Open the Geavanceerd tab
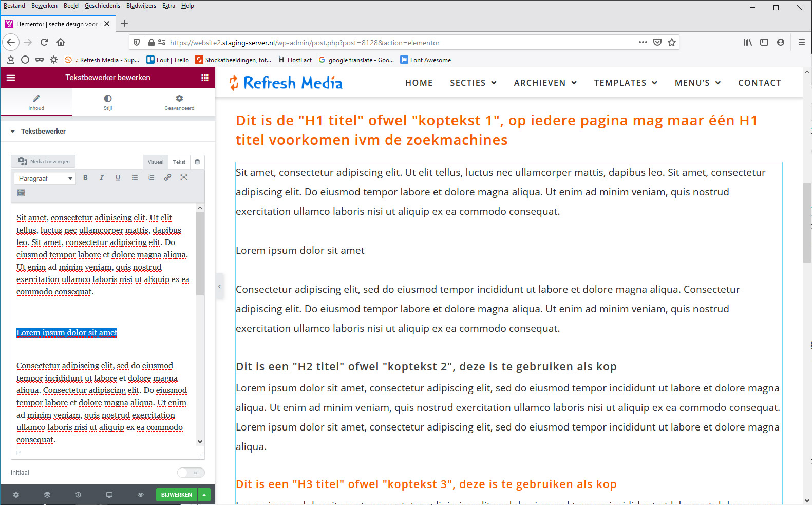Screen dimensions: 812x505 [179, 102]
